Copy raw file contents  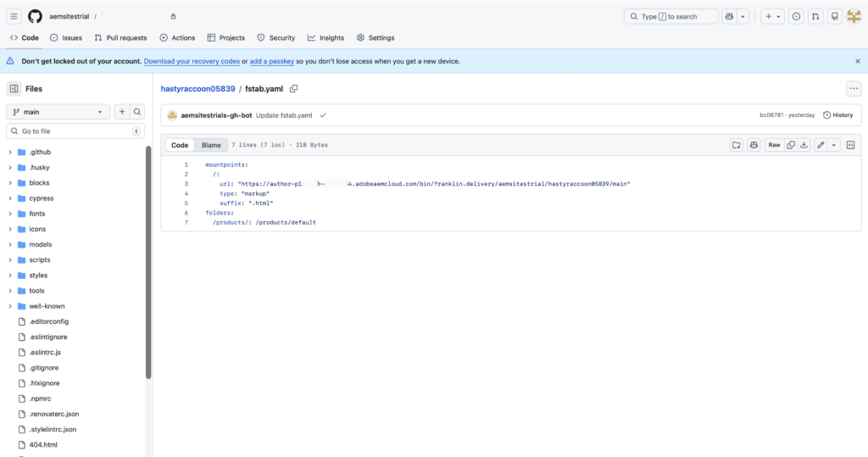click(x=791, y=145)
